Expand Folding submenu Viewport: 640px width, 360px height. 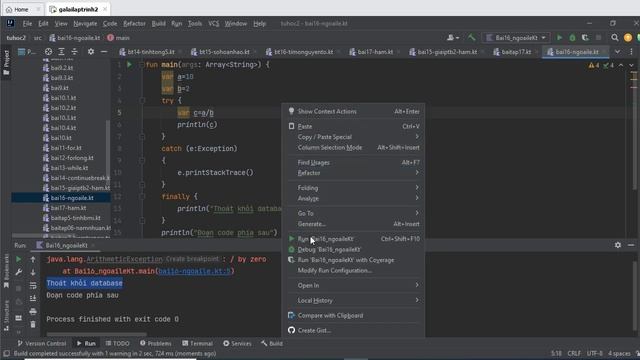(354, 188)
